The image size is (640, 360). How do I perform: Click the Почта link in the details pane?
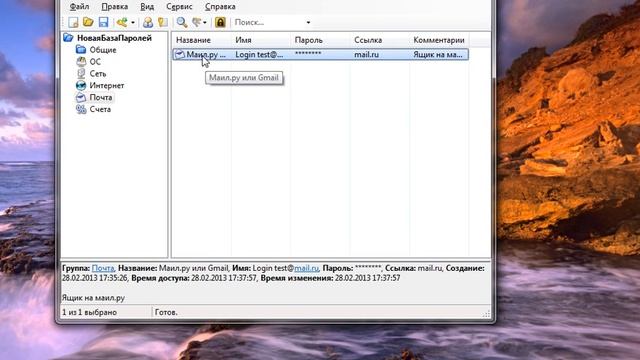coord(103,268)
